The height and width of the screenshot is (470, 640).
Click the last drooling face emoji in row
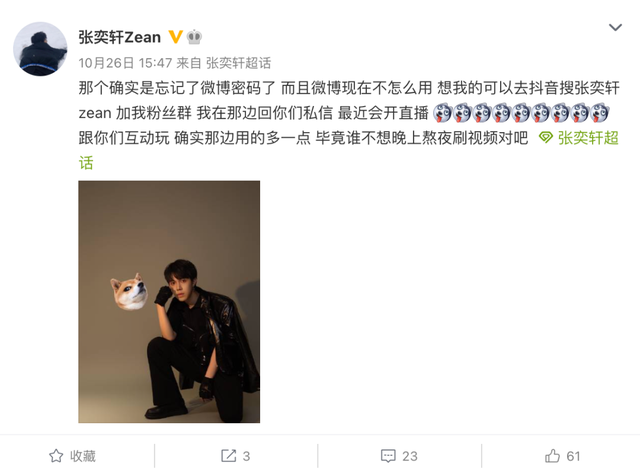click(600, 113)
